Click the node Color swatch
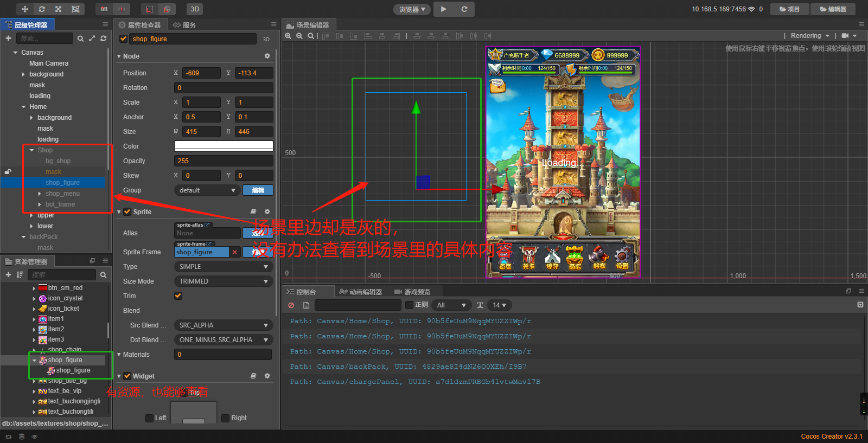868x443 pixels. coord(224,146)
